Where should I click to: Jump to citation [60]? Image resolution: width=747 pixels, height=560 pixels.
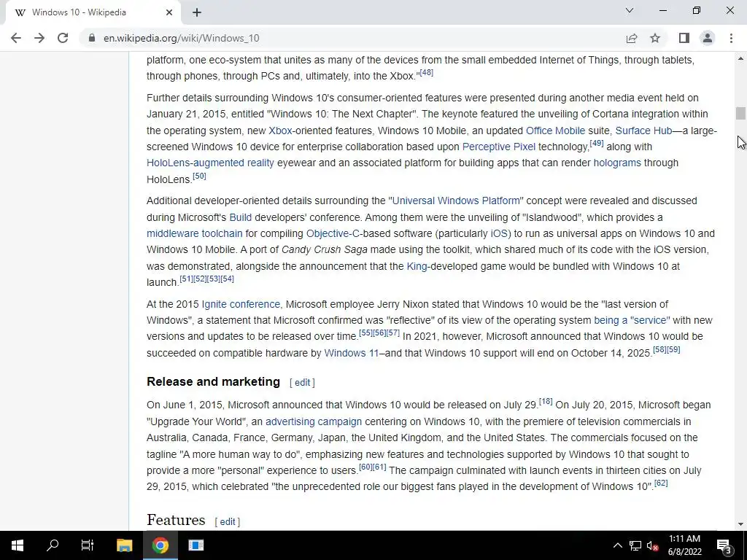[x=365, y=467]
